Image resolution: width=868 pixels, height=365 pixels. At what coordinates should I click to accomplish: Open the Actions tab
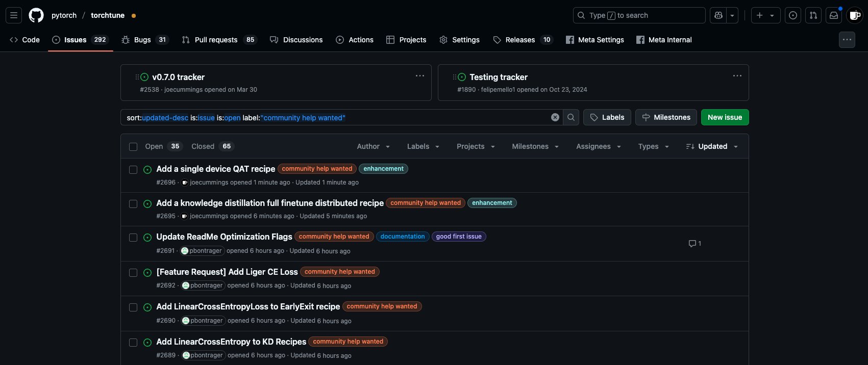(355, 40)
